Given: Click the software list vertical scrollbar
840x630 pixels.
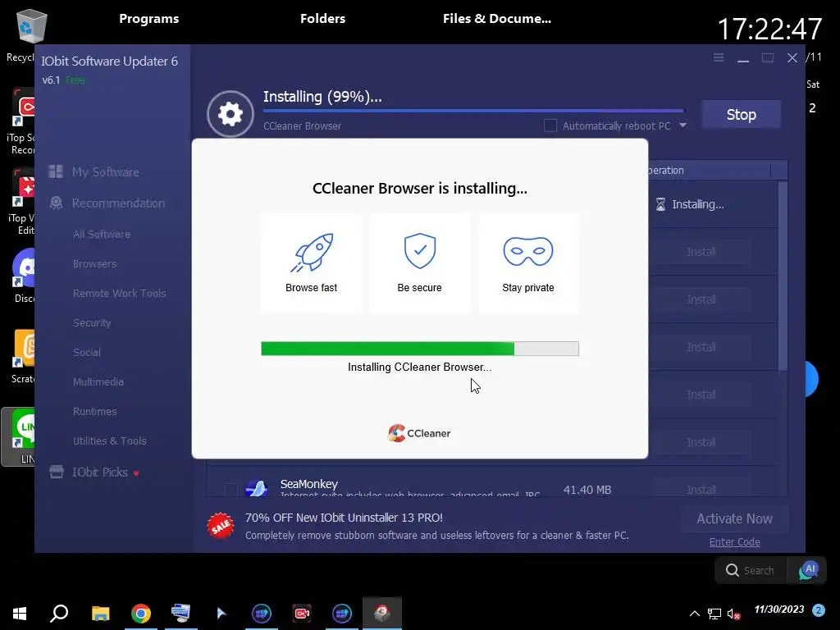Looking at the screenshot, I should (x=783, y=276).
